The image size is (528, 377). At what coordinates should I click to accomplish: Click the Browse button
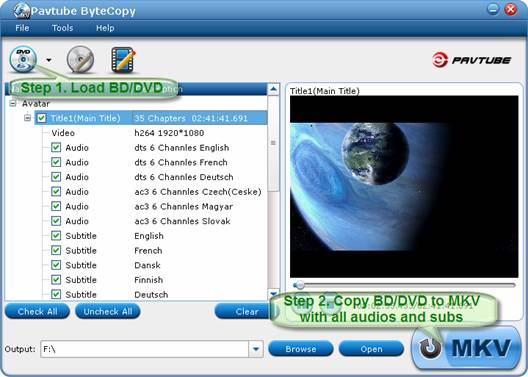[x=301, y=349]
